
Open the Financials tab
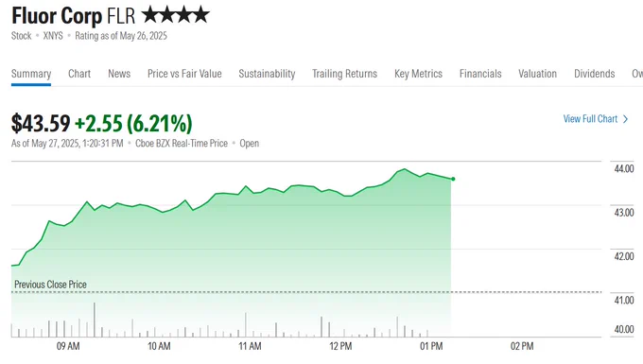480,74
